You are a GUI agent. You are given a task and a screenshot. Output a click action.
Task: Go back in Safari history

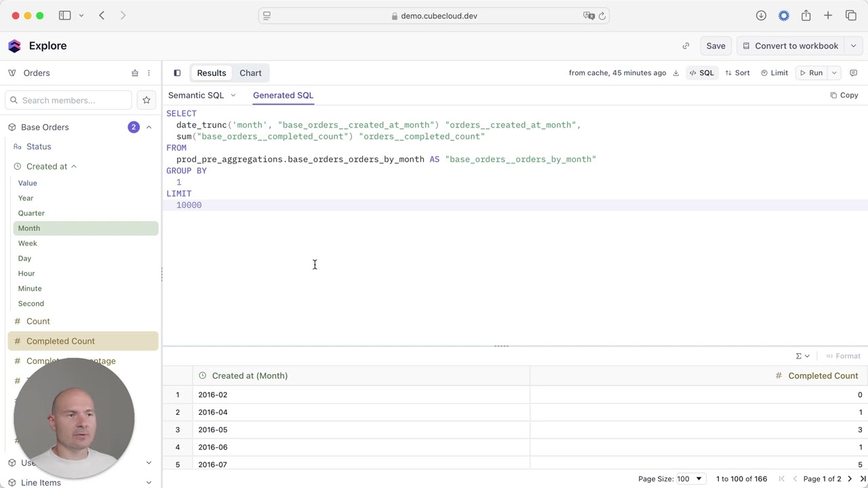point(102,16)
